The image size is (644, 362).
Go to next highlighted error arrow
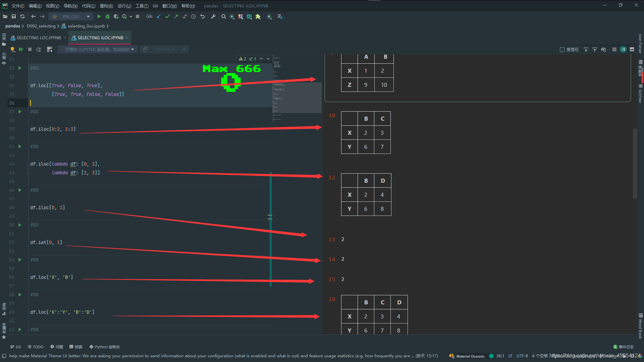[268, 59]
